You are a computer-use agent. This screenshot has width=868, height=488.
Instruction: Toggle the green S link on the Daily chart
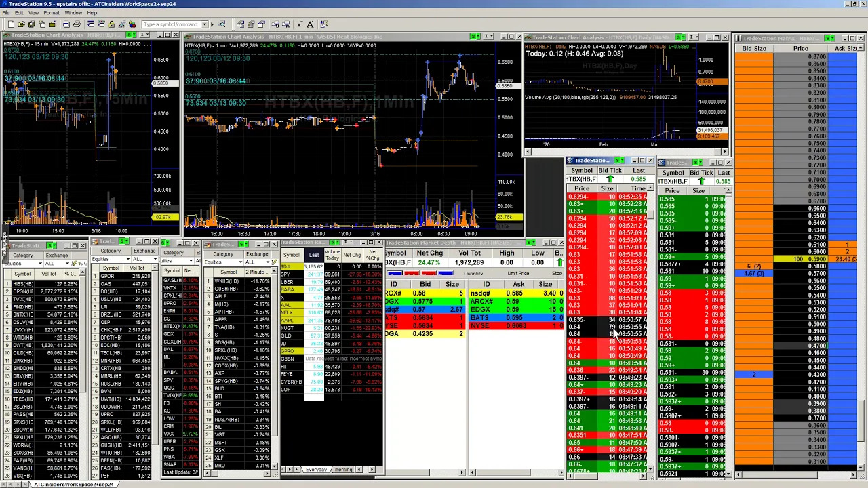click(679, 37)
